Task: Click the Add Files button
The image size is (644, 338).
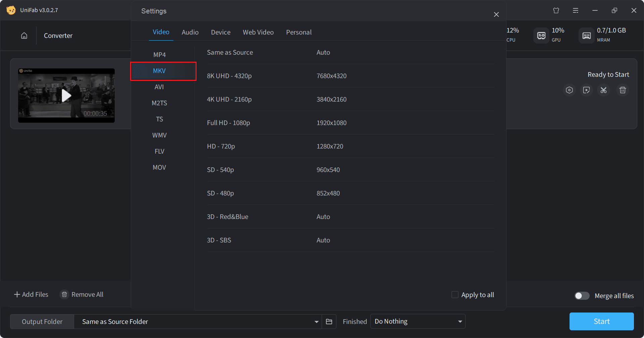Action: (31, 294)
